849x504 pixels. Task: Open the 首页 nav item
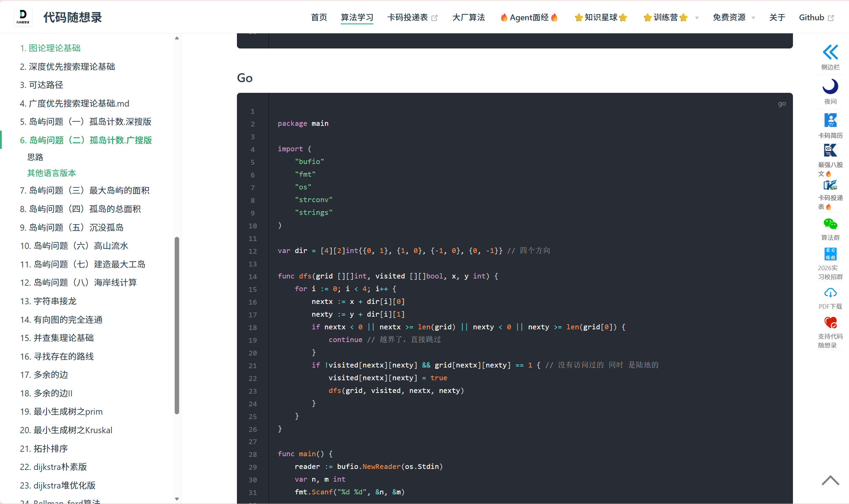319,17
